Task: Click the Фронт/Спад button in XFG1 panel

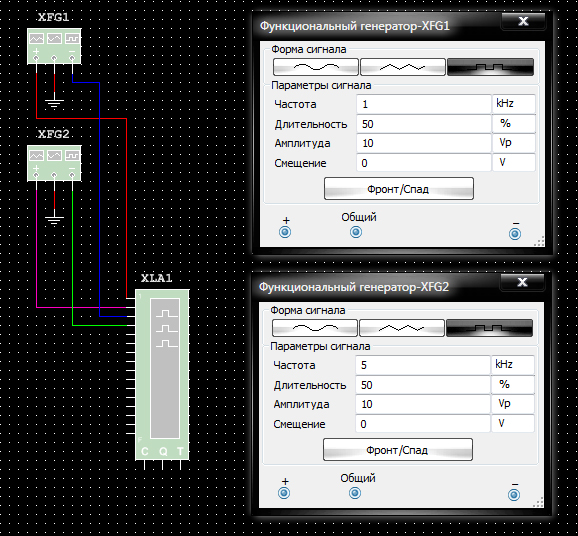Action: [x=399, y=189]
